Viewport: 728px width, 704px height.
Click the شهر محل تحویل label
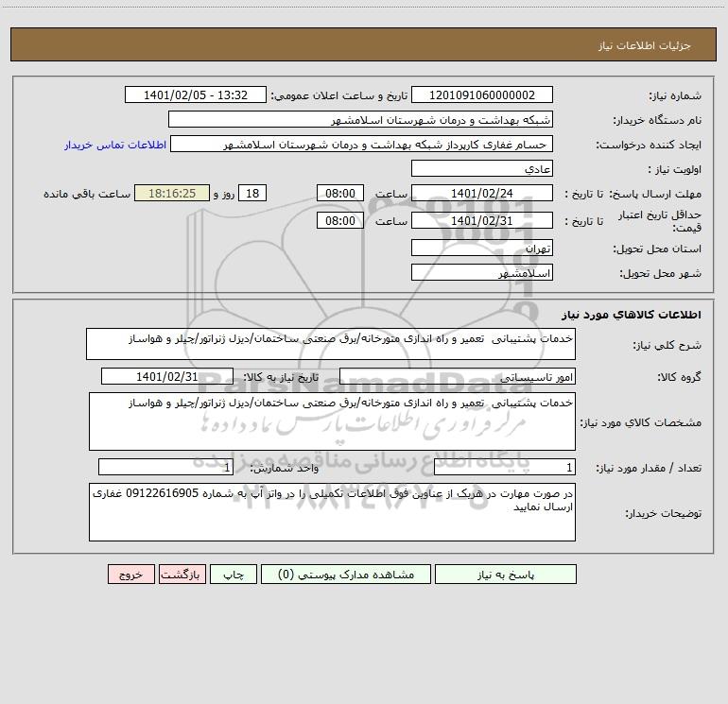[x=661, y=274]
